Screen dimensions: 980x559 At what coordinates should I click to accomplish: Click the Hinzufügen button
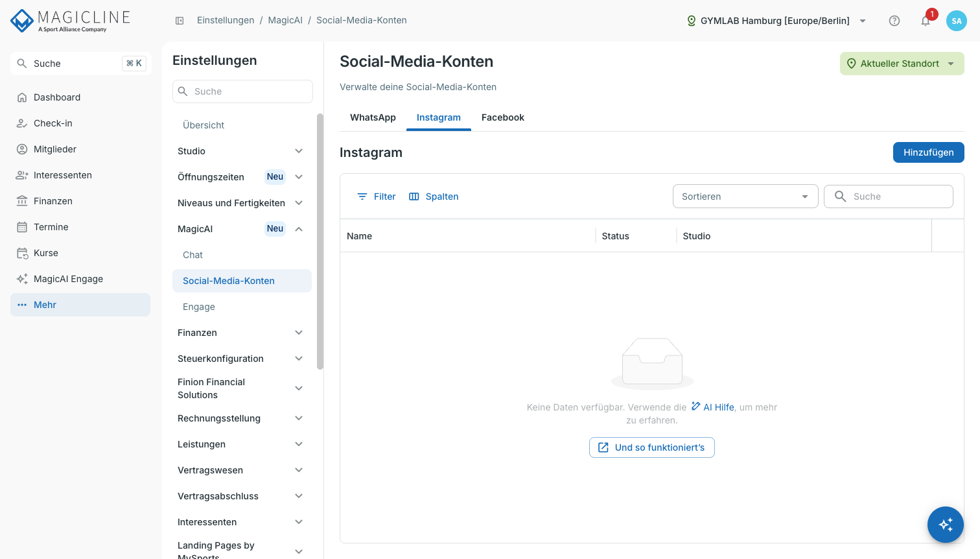pos(929,152)
